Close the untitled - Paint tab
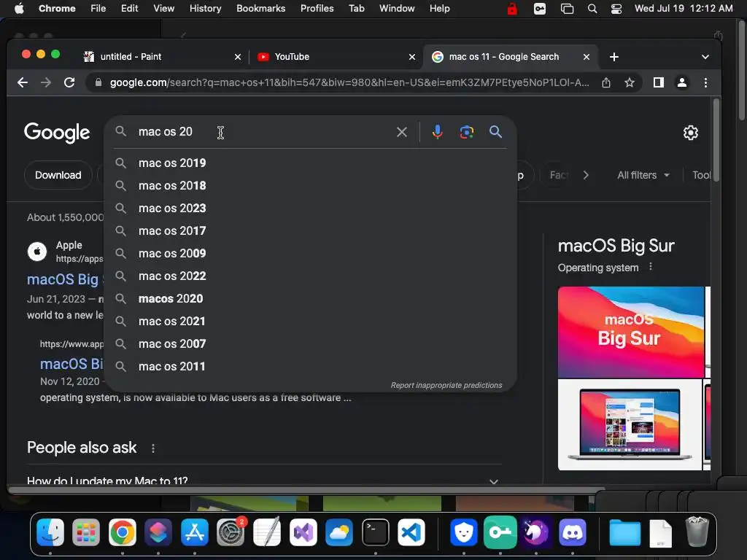Viewport: 747px width, 560px height. coord(237,57)
